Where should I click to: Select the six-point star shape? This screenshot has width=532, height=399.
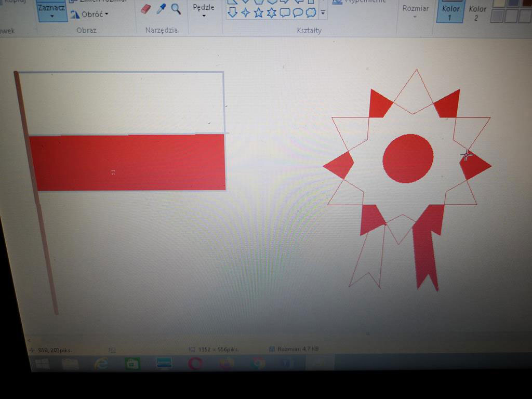pyautogui.click(x=271, y=12)
